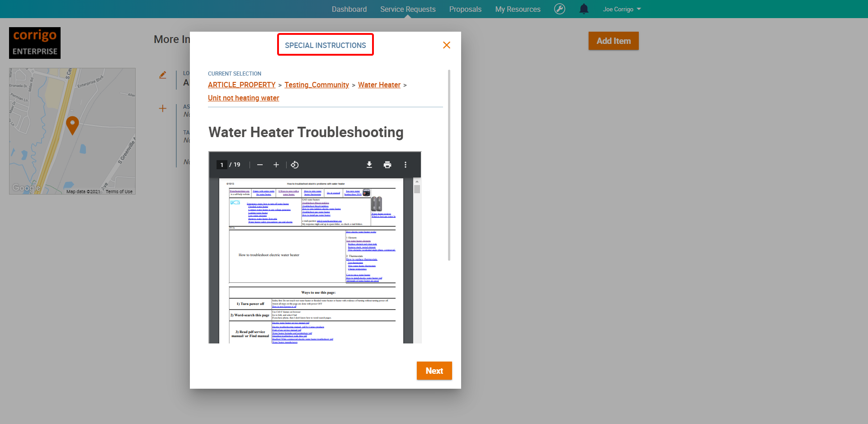Open the notifications bell

[x=584, y=9]
